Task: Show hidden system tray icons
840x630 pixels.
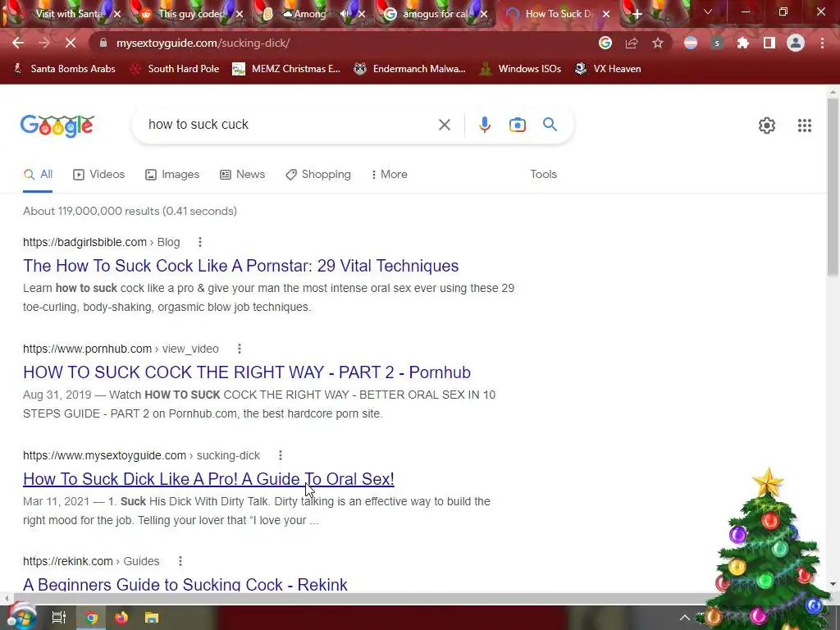Action: pos(685,618)
